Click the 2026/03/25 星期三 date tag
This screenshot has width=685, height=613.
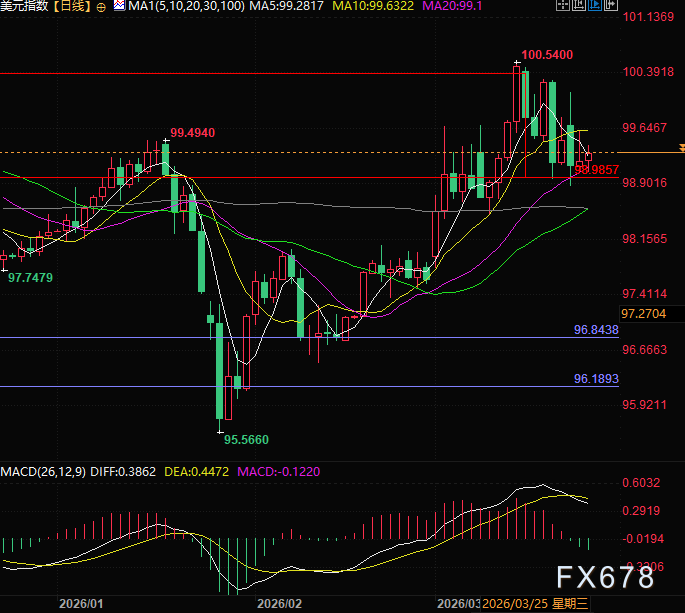(x=535, y=604)
